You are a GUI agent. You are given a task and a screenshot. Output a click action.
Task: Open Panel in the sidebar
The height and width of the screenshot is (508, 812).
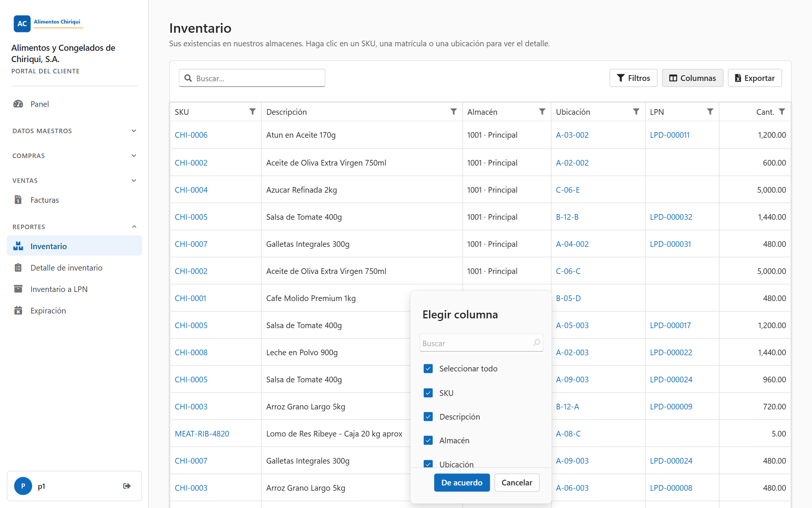click(x=74, y=104)
